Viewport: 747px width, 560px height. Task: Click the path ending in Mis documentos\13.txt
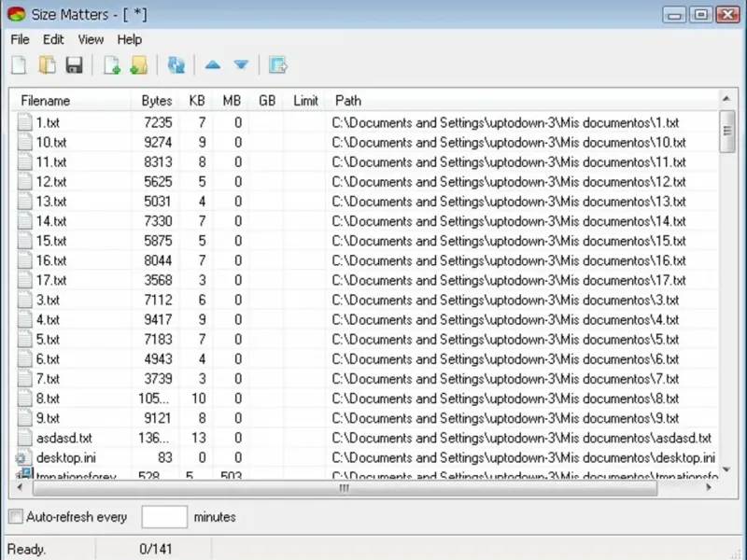[x=509, y=202]
